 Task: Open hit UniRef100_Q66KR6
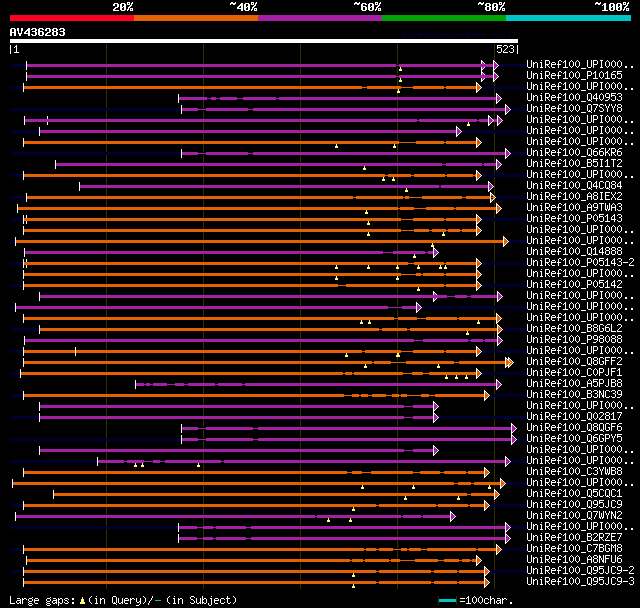coord(574,153)
